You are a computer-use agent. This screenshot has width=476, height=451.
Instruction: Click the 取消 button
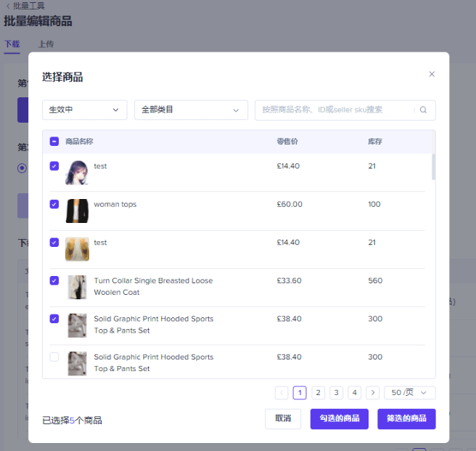[x=283, y=419]
